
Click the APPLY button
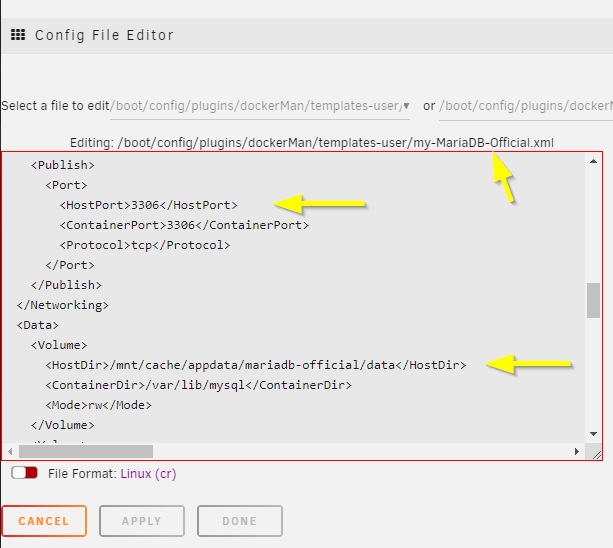[x=142, y=521]
